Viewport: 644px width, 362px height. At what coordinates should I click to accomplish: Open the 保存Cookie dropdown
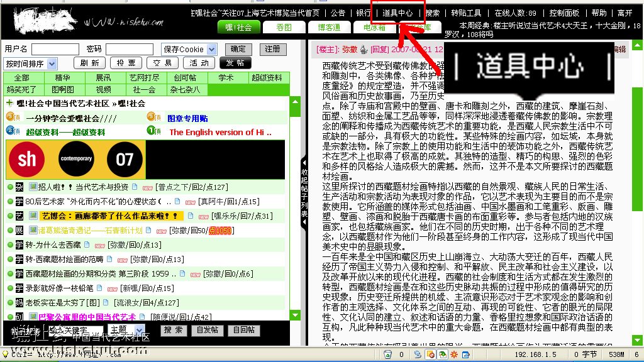pyautogui.click(x=189, y=49)
